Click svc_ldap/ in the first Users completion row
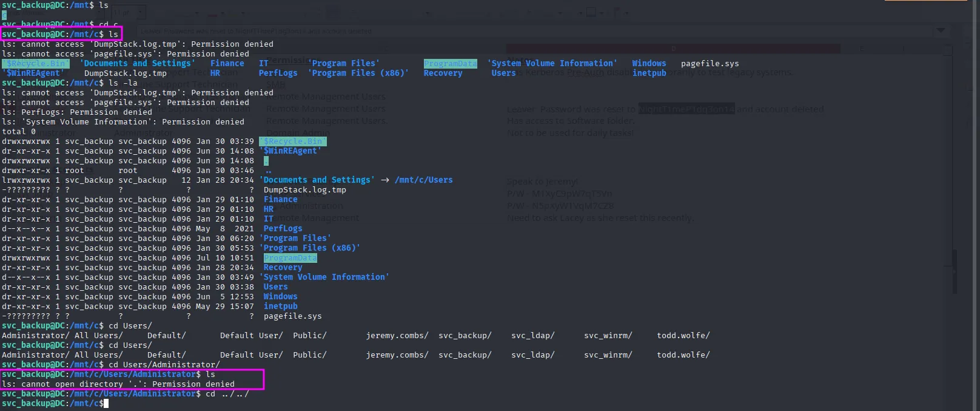Image resolution: width=980 pixels, height=411 pixels. point(532,336)
